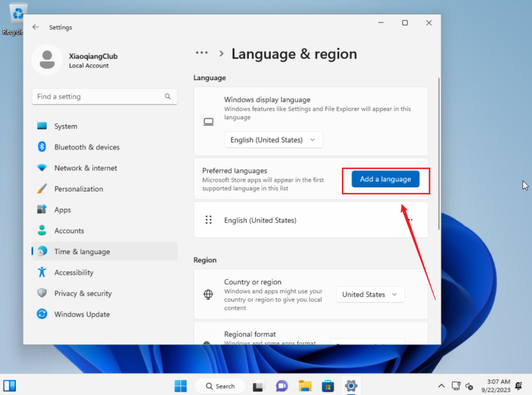Show hidden system tray icons chevron

441,386
